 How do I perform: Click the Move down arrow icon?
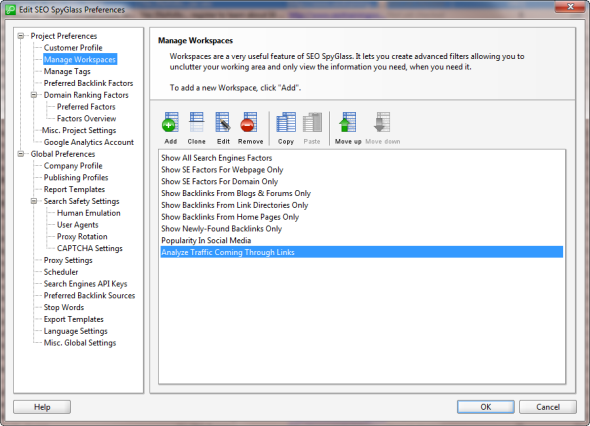(x=382, y=123)
